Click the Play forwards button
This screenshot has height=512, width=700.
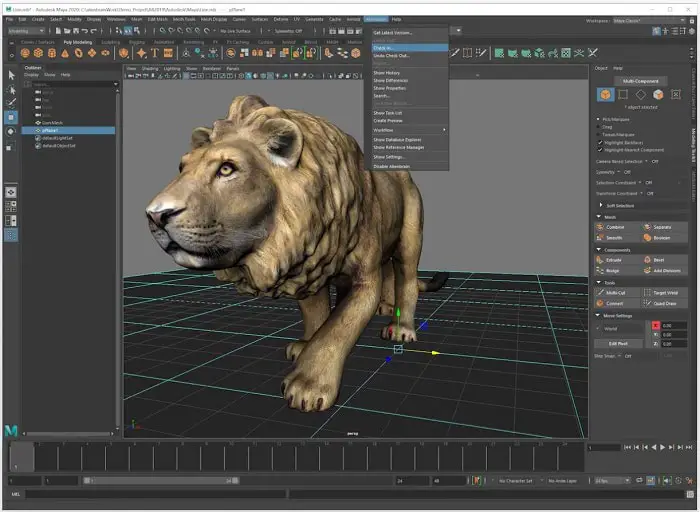coord(662,447)
